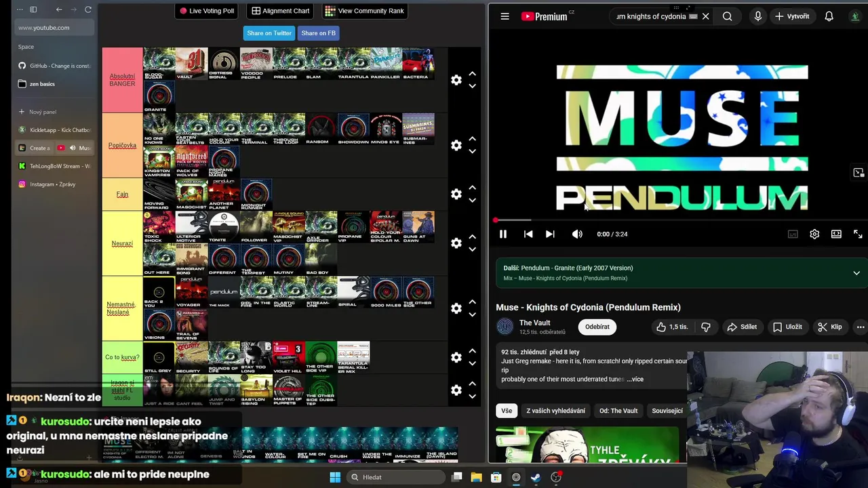Image resolution: width=868 pixels, height=488 pixels.
Task: Skip to previous video in player
Action: pos(528,234)
